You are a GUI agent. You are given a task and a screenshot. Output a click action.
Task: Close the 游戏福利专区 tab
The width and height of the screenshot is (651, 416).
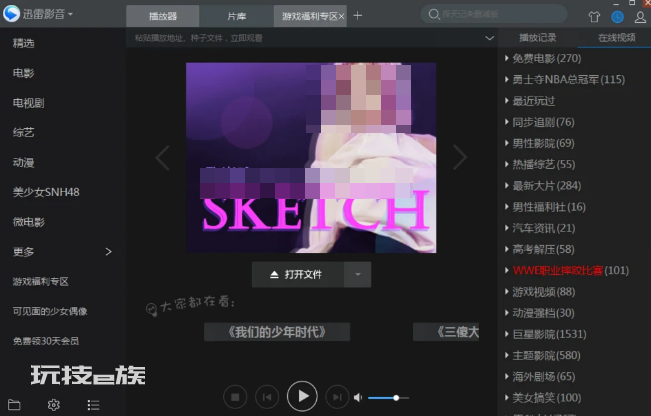341,16
